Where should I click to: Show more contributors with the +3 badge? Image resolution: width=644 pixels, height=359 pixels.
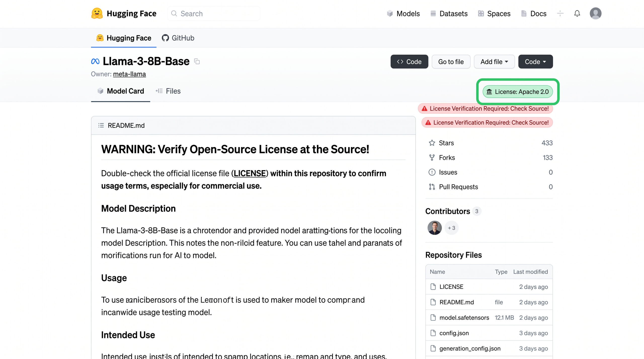pos(452,228)
